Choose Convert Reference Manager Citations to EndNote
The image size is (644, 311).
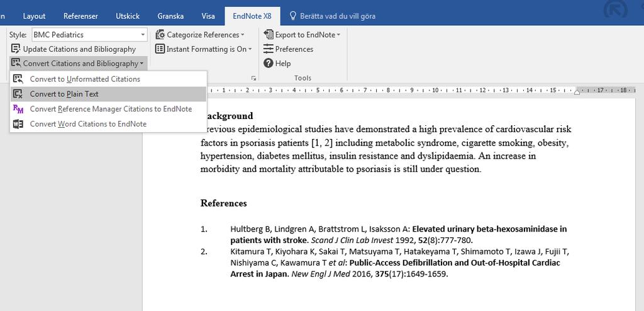(108, 109)
